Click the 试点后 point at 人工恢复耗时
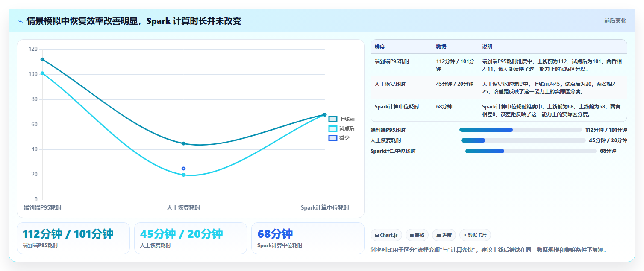 pyautogui.click(x=184, y=175)
